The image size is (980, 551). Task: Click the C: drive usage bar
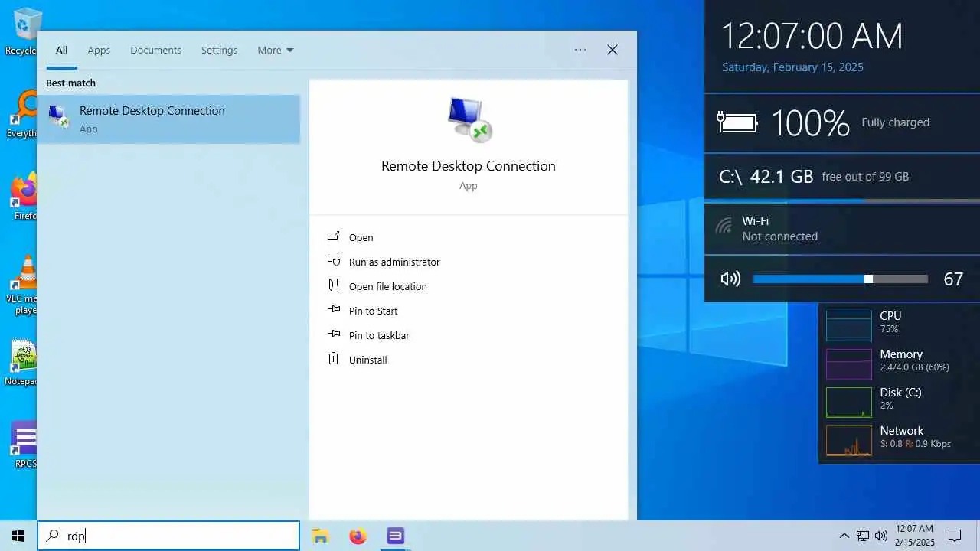[x=842, y=201]
